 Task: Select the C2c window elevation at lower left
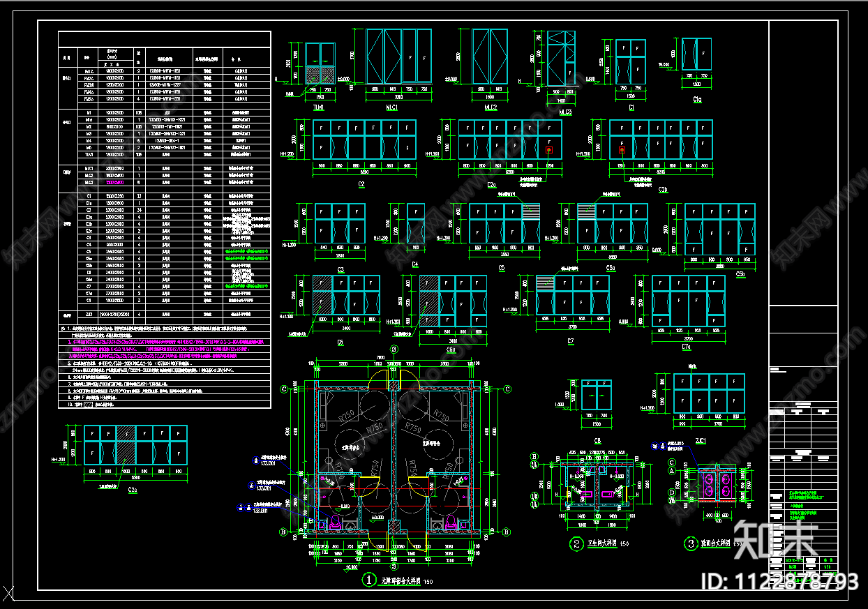tap(135, 444)
